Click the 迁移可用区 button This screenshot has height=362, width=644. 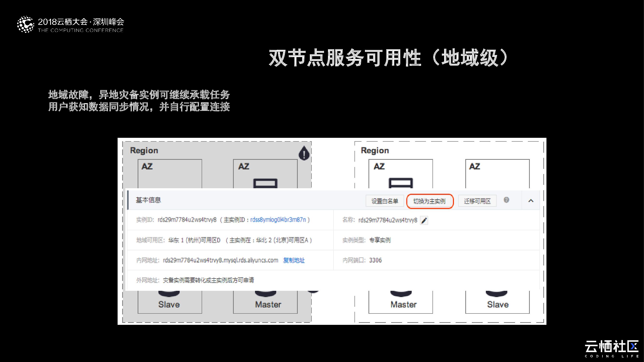click(x=477, y=201)
